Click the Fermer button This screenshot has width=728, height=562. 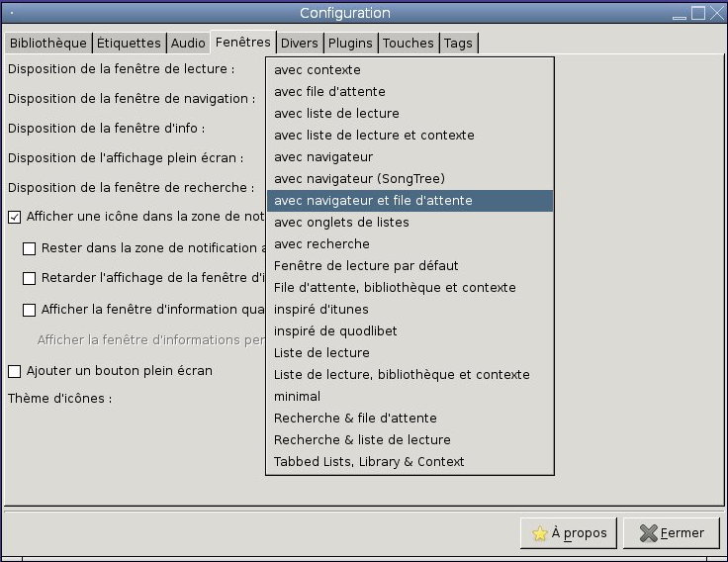672,533
